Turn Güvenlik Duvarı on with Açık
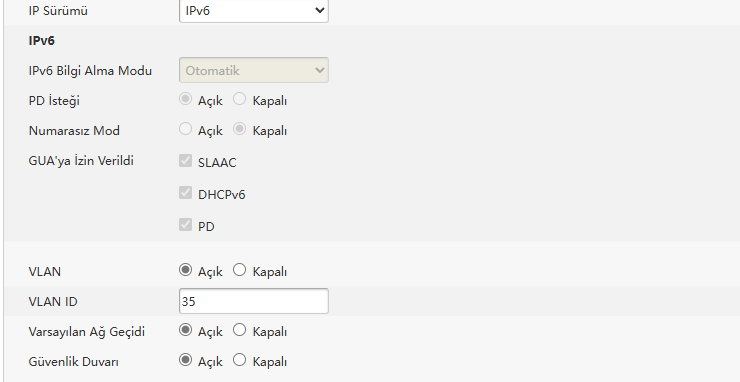Image resolution: width=740 pixels, height=382 pixels. point(185,360)
